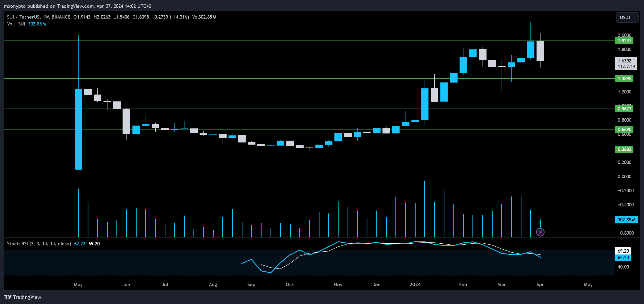
Task: Click the USDT currency button
Action: pos(627,17)
